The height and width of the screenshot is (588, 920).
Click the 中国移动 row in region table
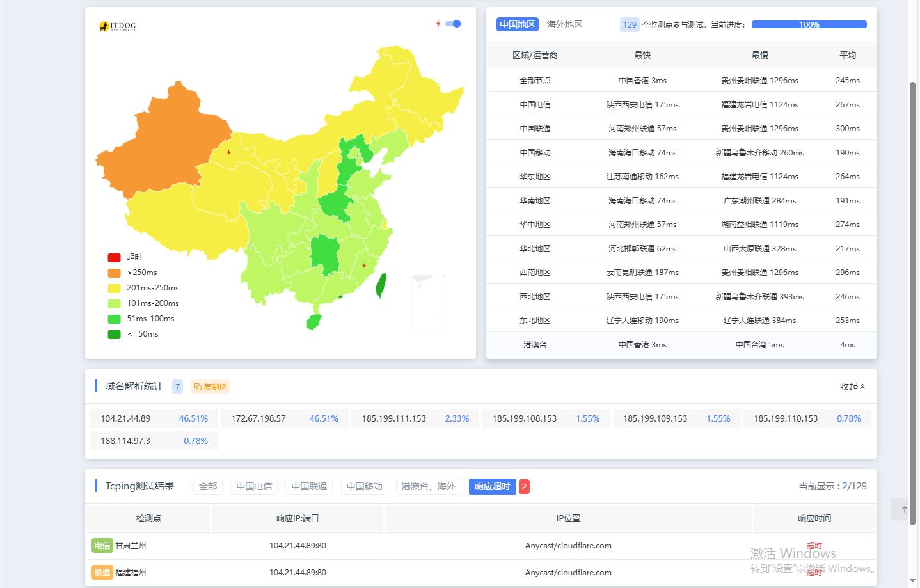coord(681,152)
